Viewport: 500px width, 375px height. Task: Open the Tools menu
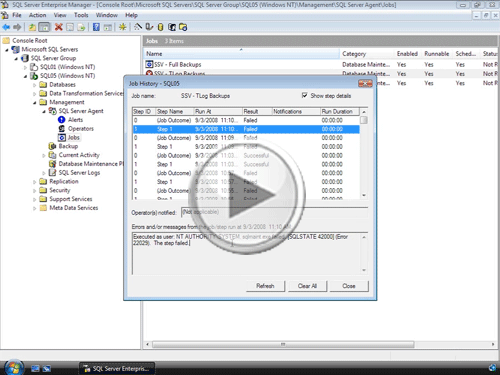pos(81,15)
